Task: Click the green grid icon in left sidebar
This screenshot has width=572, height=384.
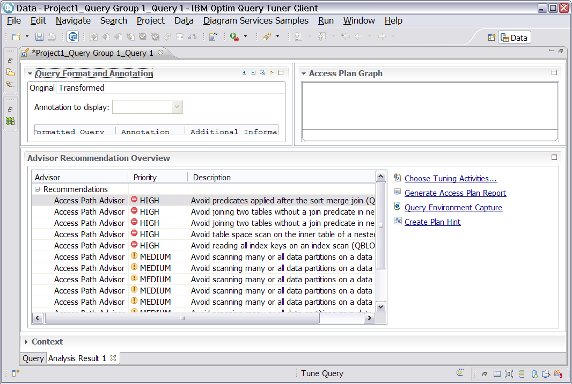Action: click(x=10, y=121)
